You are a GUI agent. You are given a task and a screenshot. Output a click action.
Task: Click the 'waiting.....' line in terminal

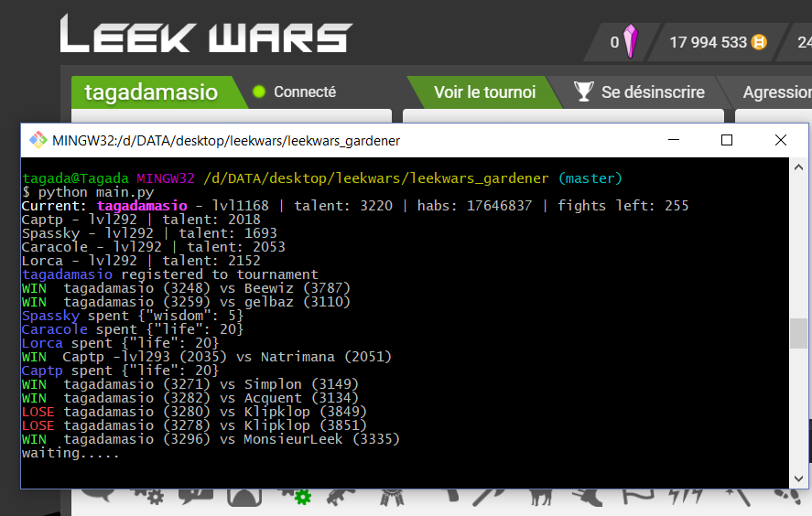pos(70,453)
